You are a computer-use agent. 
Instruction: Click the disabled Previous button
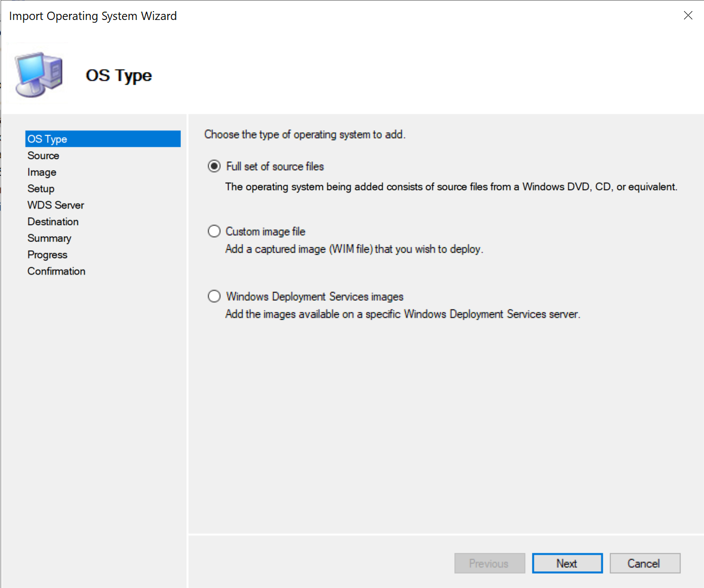489,562
